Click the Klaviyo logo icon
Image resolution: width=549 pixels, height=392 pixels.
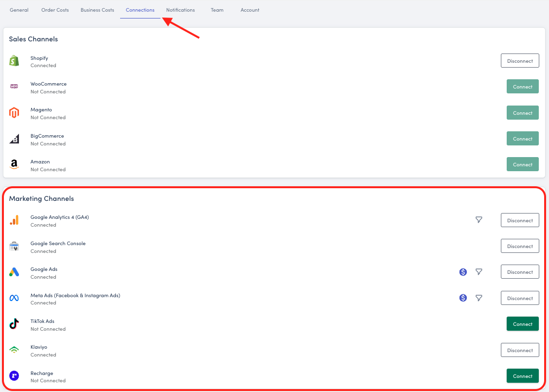14,350
